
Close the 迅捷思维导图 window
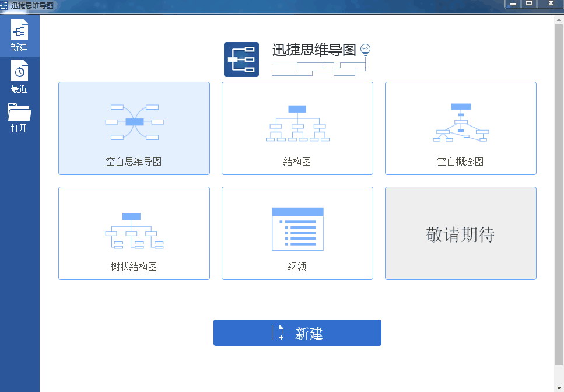click(551, 4)
